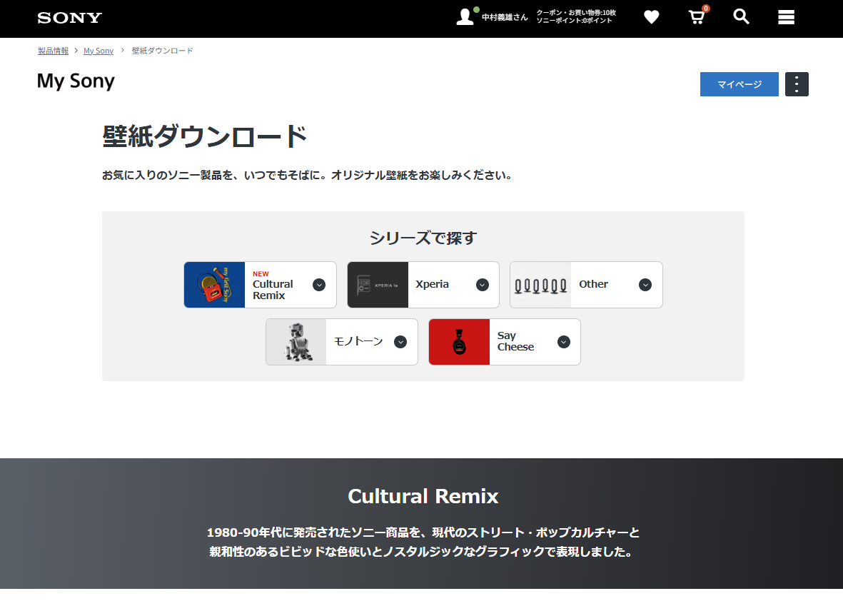The height and width of the screenshot is (616, 843).
Task: Expand the モノトーン series chevron
Action: (x=400, y=342)
